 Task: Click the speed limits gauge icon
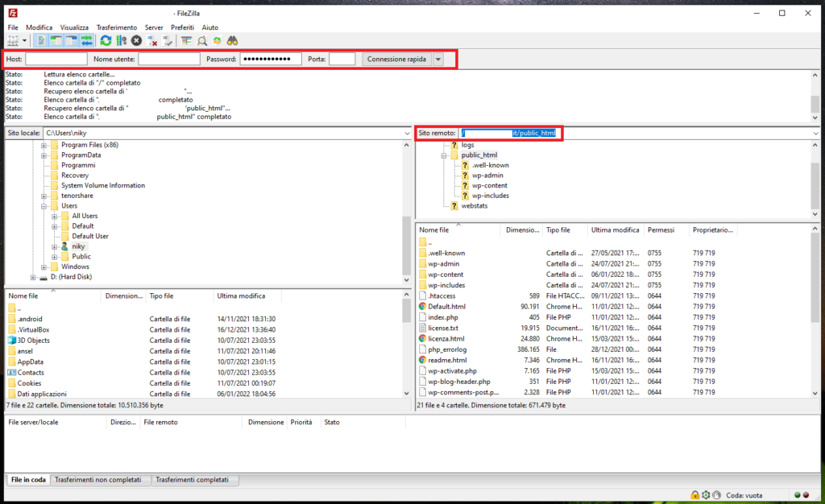pos(716,495)
